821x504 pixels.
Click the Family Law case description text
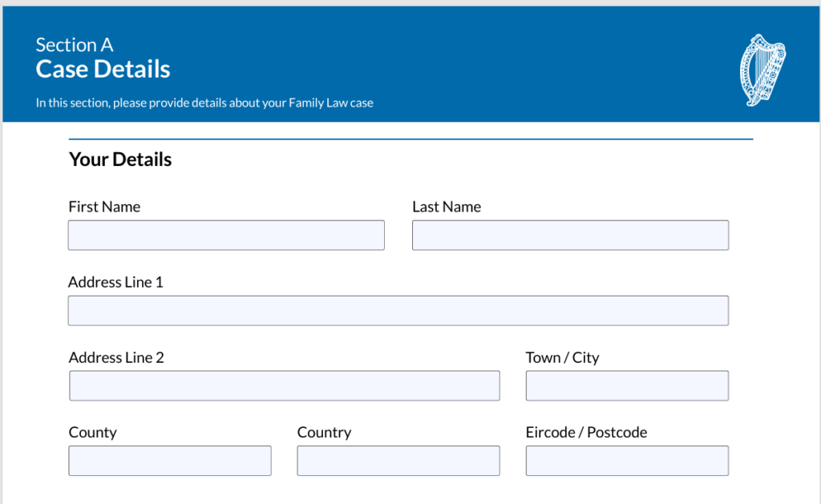click(x=204, y=103)
